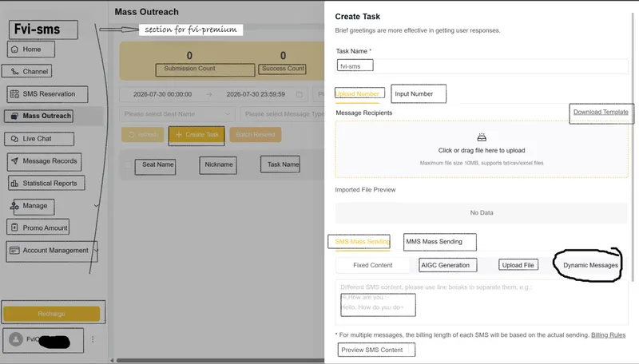Image resolution: width=639 pixels, height=364 pixels.
Task: Click the Statistical Reports chart icon
Action: coord(14,184)
